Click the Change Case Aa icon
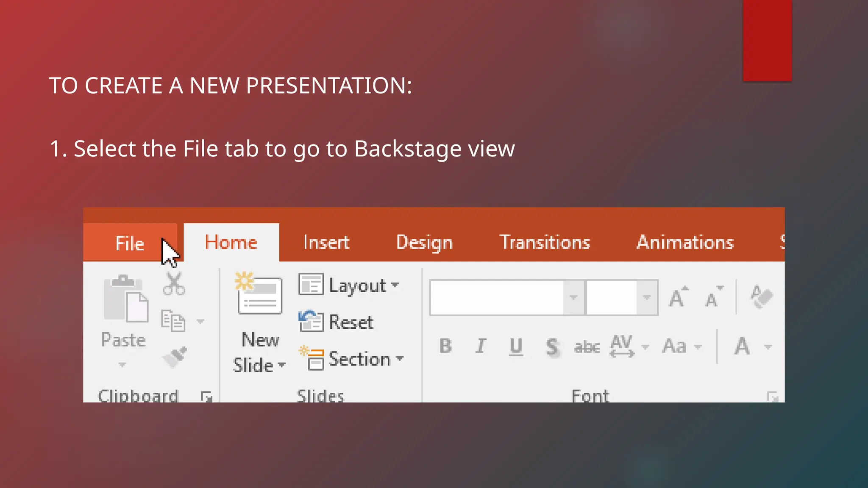The height and width of the screenshot is (488, 868). point(674,346)
